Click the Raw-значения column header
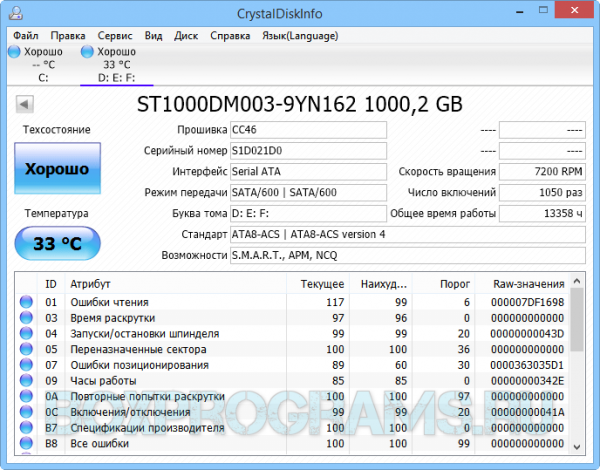Image resolution: width=600 pixels, height=470 pixels. pos(522,284)
